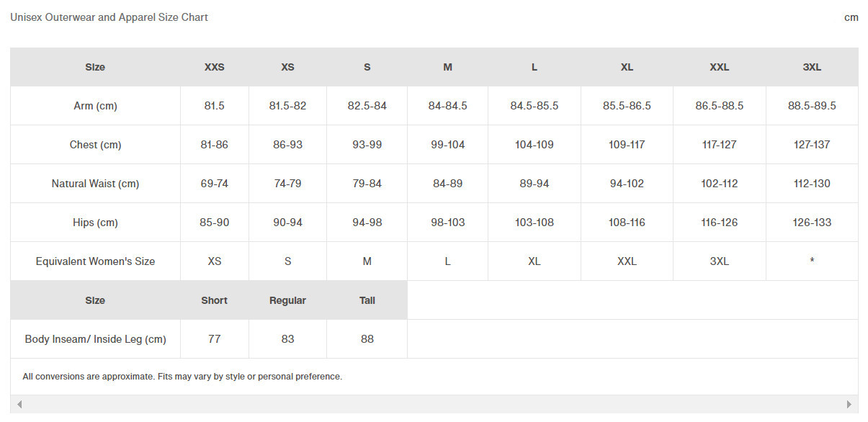868x422 pixels.
Task: Click the Short inseam header
Action: point(215,300)
